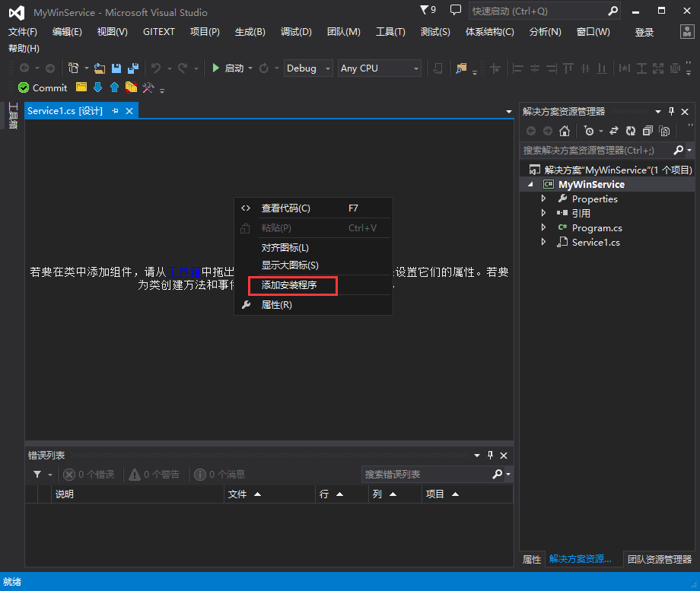Switch to the 团队资源管理器 tab
700x591 pixels.
click(659, 559)
